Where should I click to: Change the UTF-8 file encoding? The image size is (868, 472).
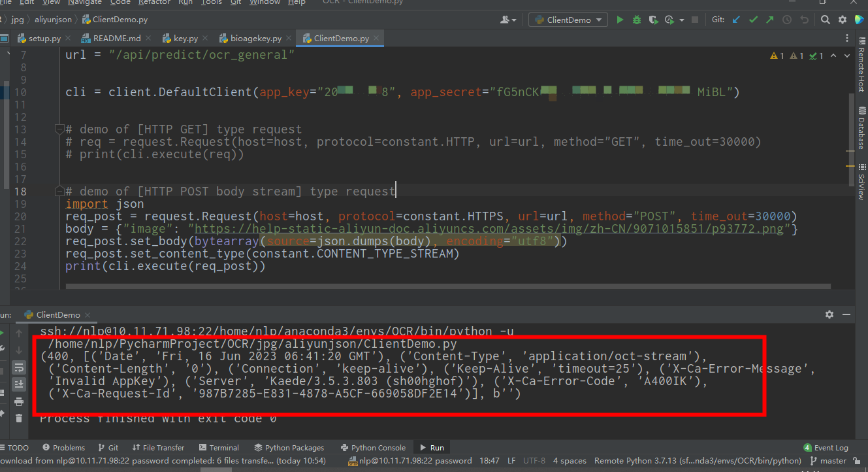pyautogui.click(x=534, y=461)
